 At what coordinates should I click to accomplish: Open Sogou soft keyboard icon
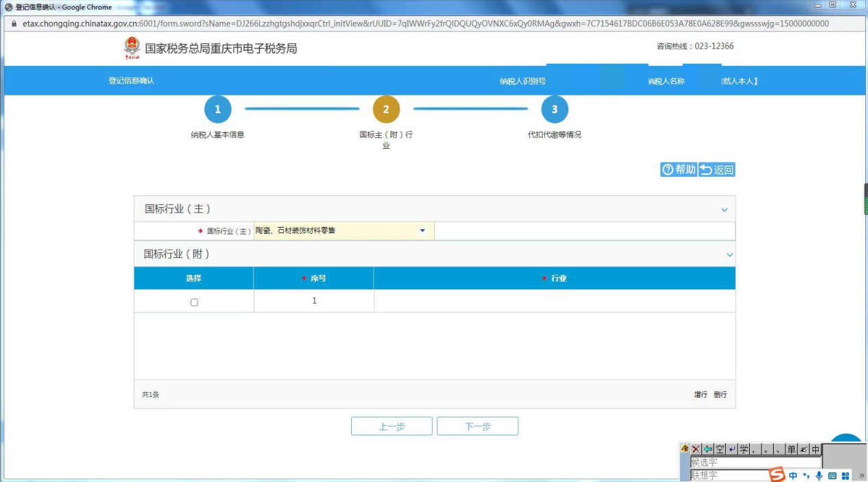(832, 475)
